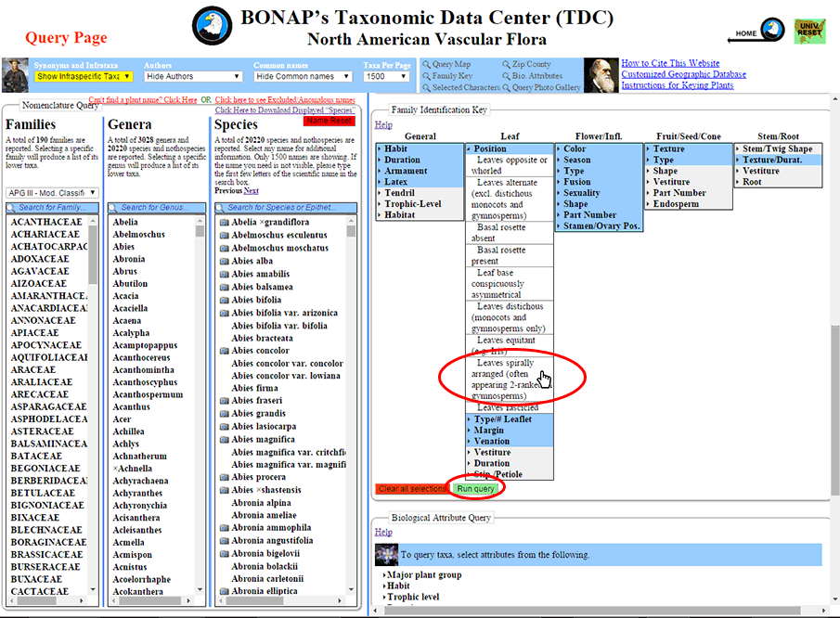Select Basal rosette present option
840x618 pixels.
pos(510,255)
